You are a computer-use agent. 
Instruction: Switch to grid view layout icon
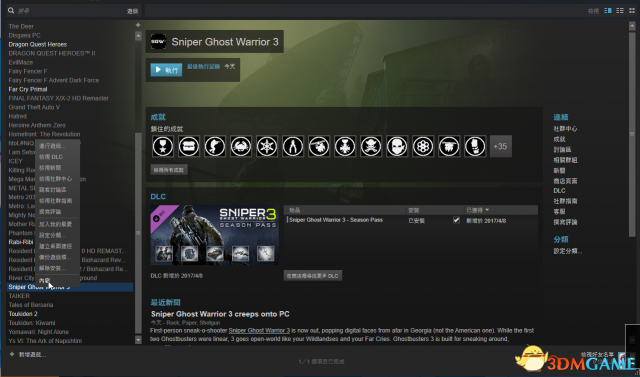[632, 11]
